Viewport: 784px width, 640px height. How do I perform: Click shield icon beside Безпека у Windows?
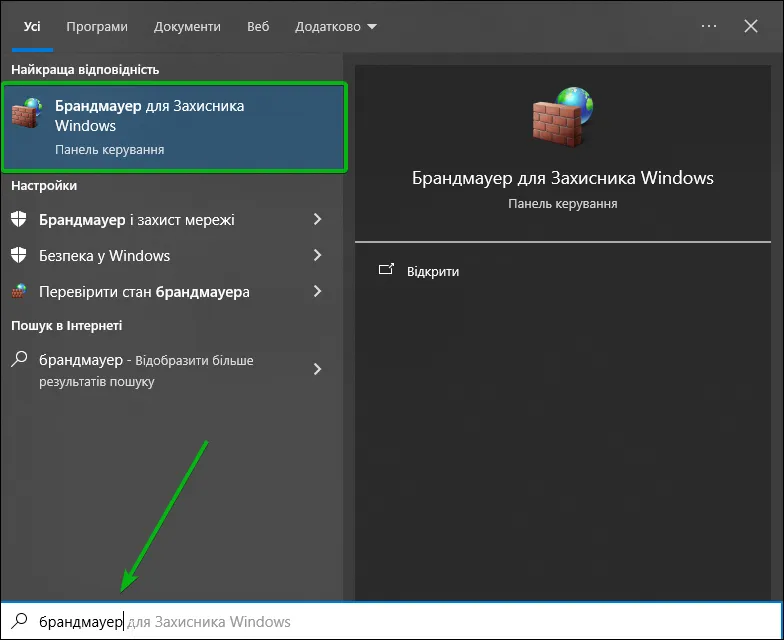point(18,255)
